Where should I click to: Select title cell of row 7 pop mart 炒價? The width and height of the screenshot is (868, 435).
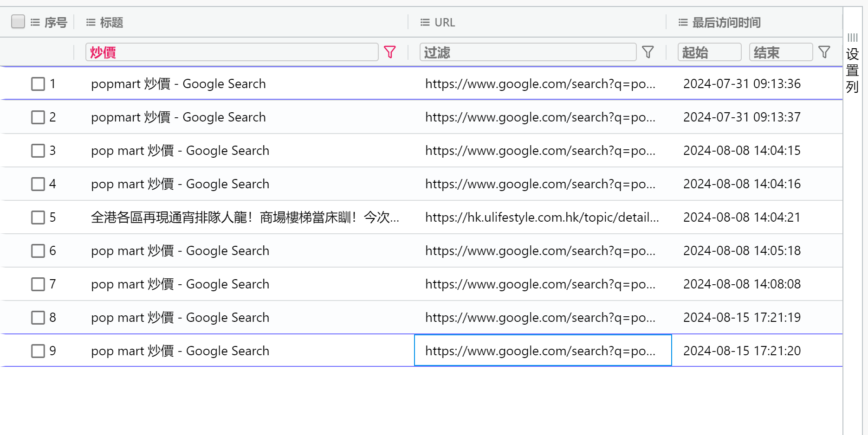click(180, 284)
